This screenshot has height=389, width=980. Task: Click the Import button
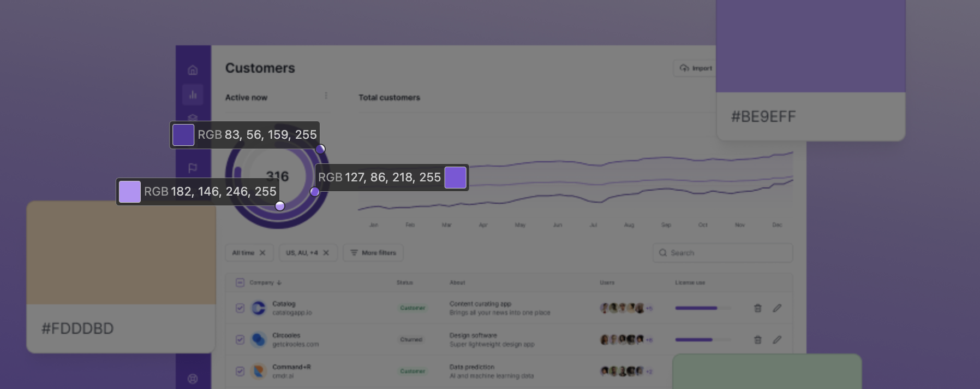696,68
